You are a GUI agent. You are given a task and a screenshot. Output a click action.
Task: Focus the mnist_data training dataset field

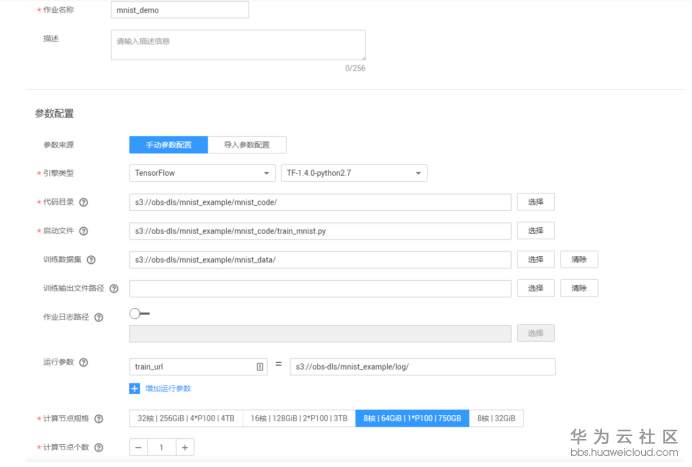[320, 260]
